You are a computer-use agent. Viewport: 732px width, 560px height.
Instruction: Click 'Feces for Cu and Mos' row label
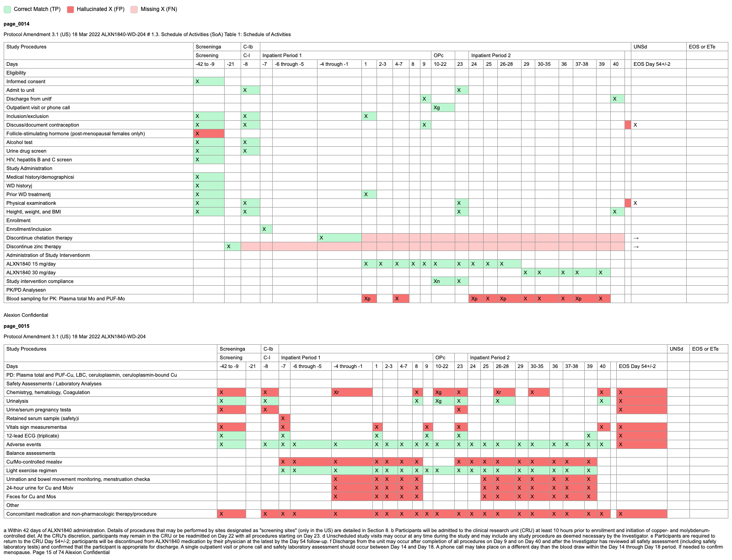pyautogui.click(x=31, y=496)
